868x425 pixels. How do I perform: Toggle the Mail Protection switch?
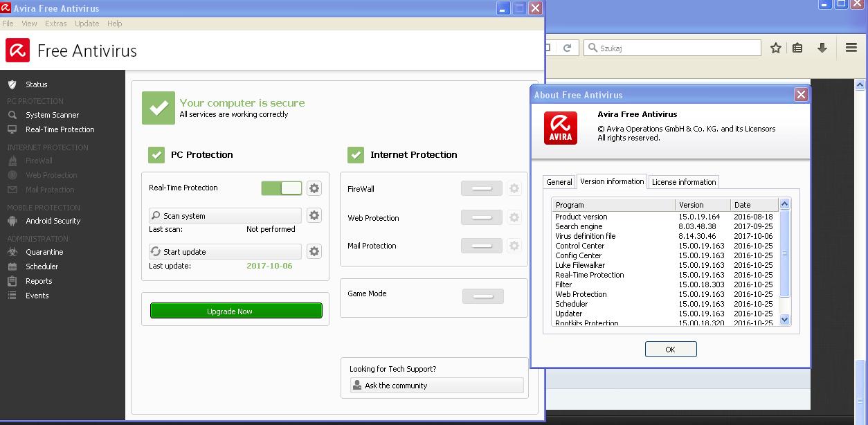click(x=482, y=246)
